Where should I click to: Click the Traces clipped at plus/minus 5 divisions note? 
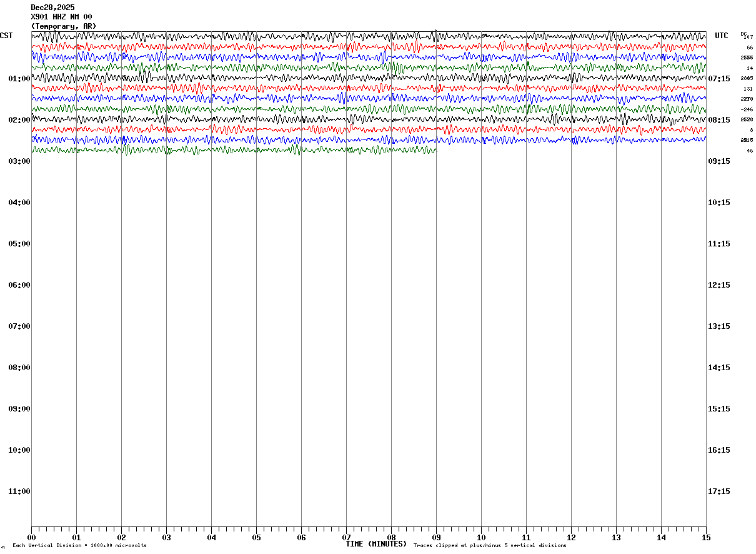[490, 545]
